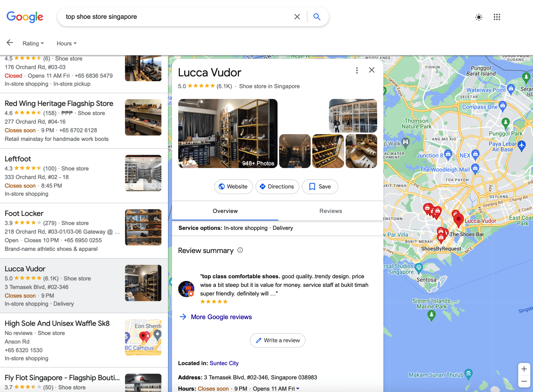Toggle dark theme sun icon
The height and width of the screenshot is (392, 533).
click(x=479, y=17)
